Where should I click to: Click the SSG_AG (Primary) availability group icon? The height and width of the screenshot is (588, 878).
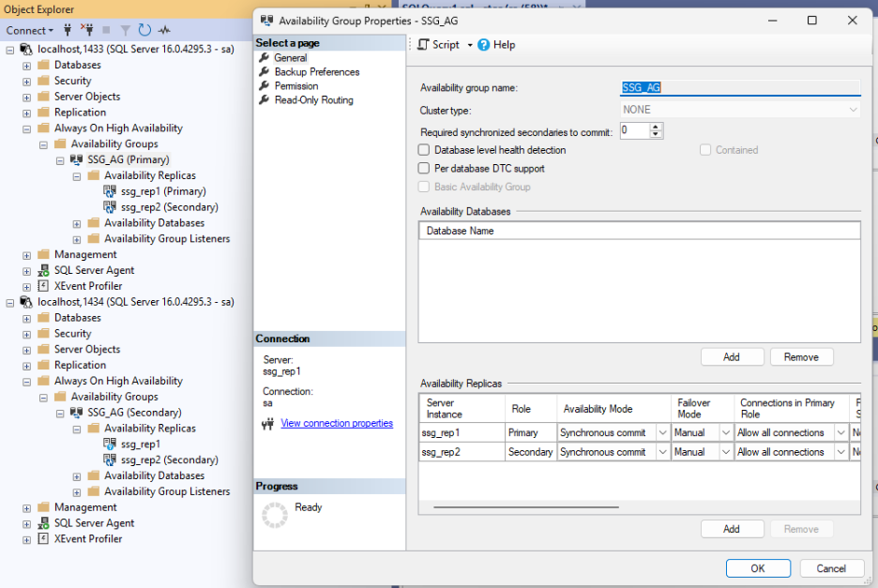pyautogui.click(x=76, y=159)
